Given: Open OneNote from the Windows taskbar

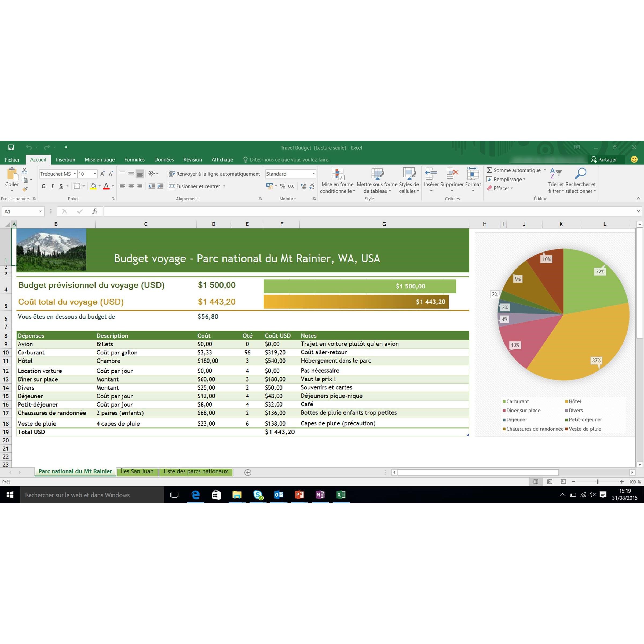Looking at the screenshot, I should [x=320, y=495].
